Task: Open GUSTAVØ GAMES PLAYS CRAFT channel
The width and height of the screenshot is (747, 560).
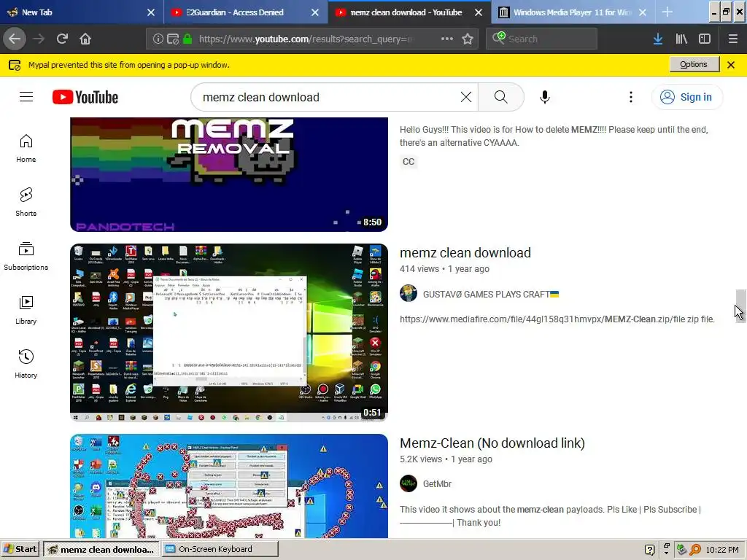Action: click(x=491, y=295)
